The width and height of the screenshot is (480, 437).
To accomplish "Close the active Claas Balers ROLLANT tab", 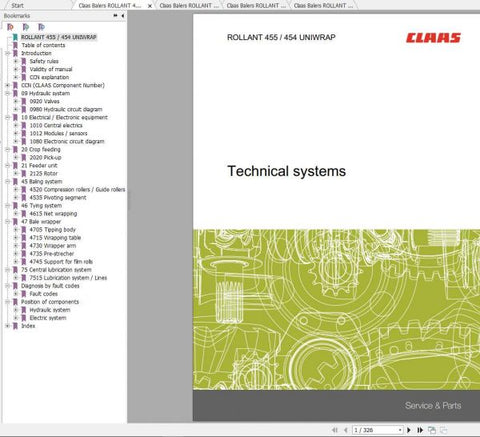I will pos(150,6).
